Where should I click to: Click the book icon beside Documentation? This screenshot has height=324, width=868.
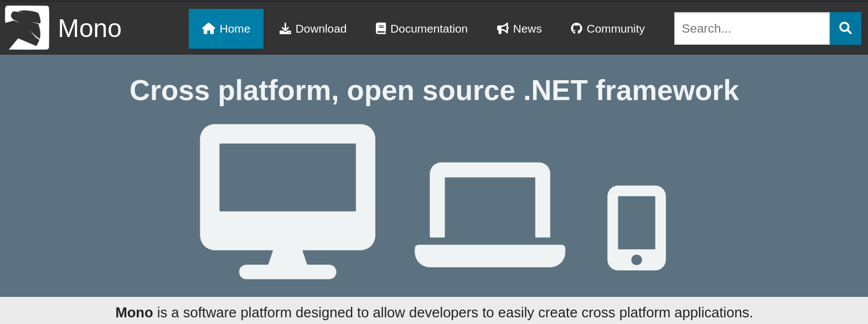[x=381, y=28]
